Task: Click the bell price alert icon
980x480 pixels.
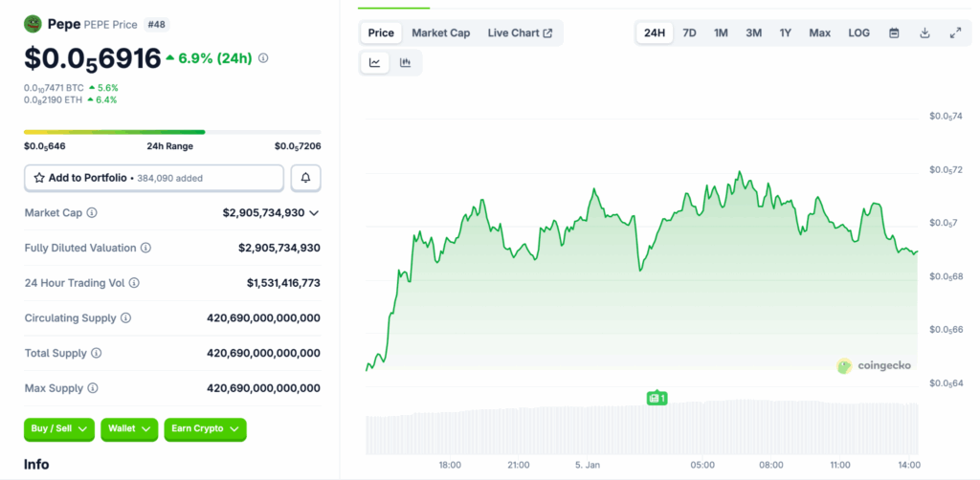Action: [x=305, y=178]
